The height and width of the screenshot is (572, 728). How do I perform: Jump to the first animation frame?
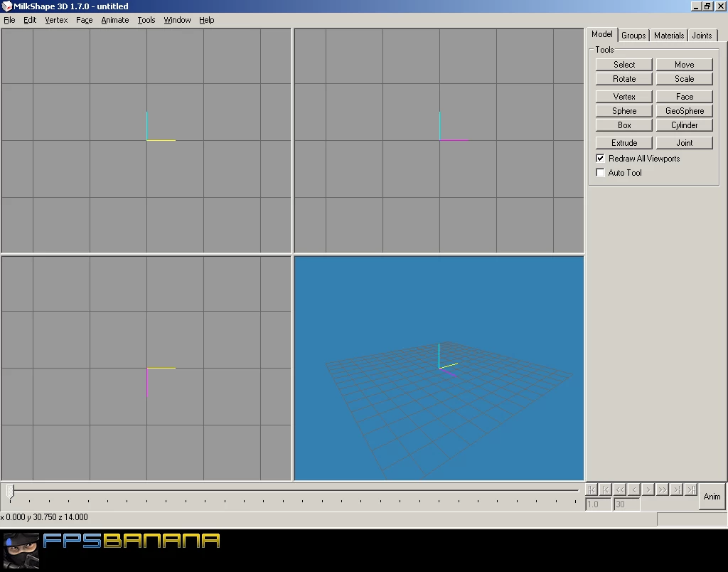click(591, 489)
